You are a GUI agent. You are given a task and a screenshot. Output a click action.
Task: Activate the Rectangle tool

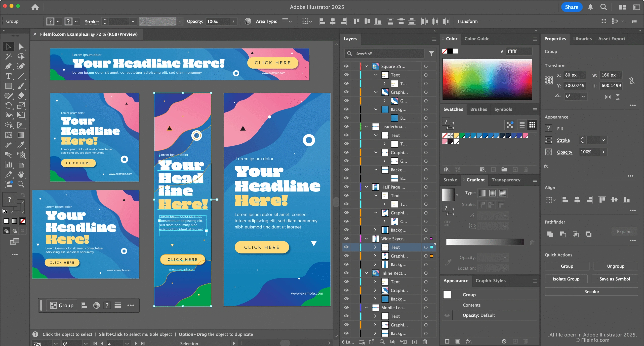tap(8, 86)
